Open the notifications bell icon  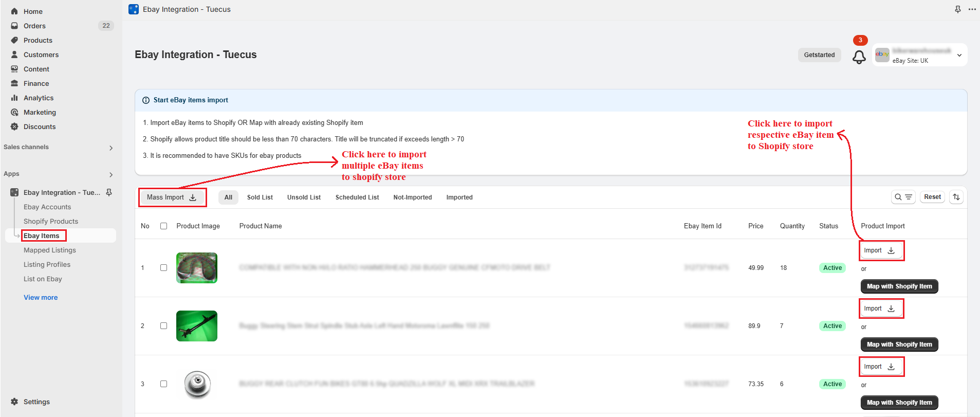pyautogui.click(x=859, y=57)
